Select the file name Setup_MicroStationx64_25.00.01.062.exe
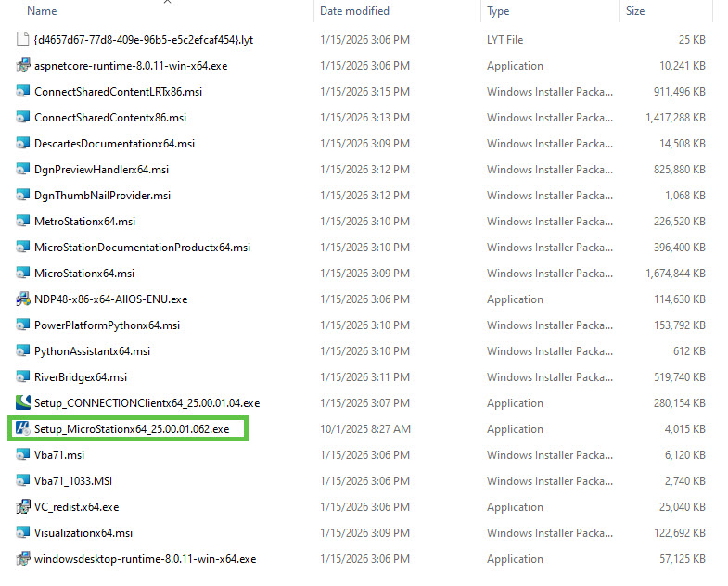The width and height of the screenshot is (728, 586). tap(132, 429)
